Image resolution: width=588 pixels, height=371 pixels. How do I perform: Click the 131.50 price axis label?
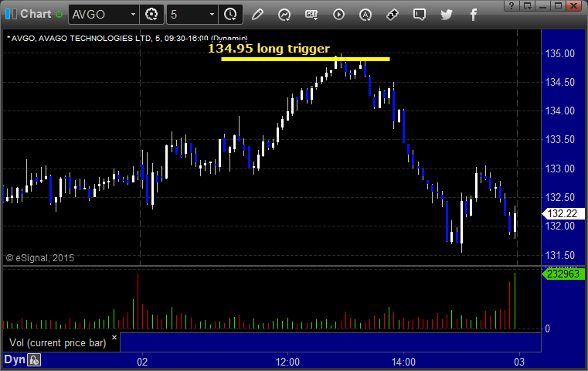(559, 256)
